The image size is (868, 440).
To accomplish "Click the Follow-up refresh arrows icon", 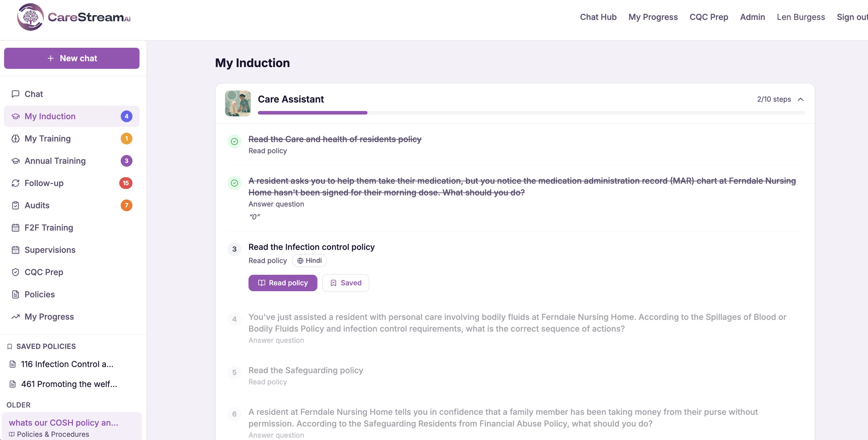I will click(x=15, y=183).
